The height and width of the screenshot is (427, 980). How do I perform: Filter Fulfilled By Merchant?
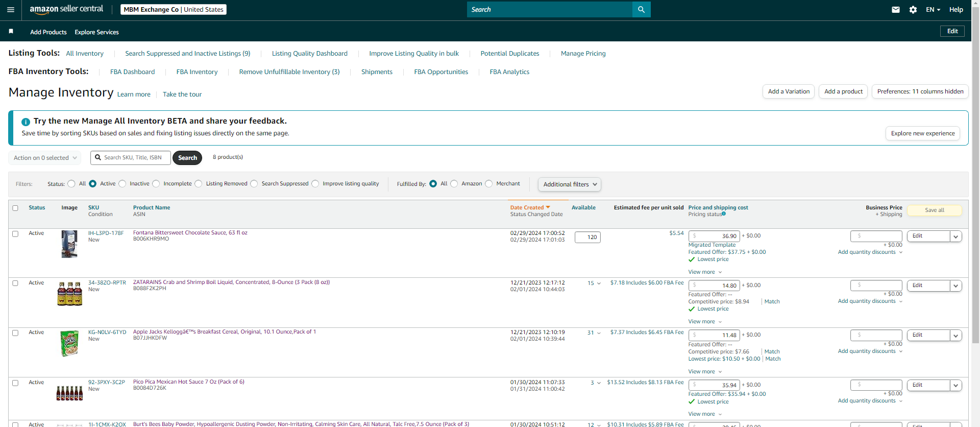[489, 184]
